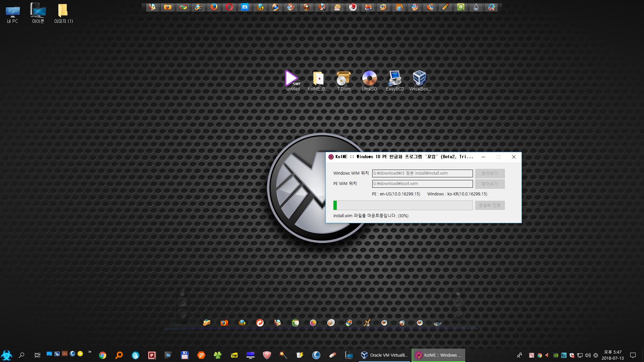Show the clock and date flyout
644x362 pixels.
point(612,355)
